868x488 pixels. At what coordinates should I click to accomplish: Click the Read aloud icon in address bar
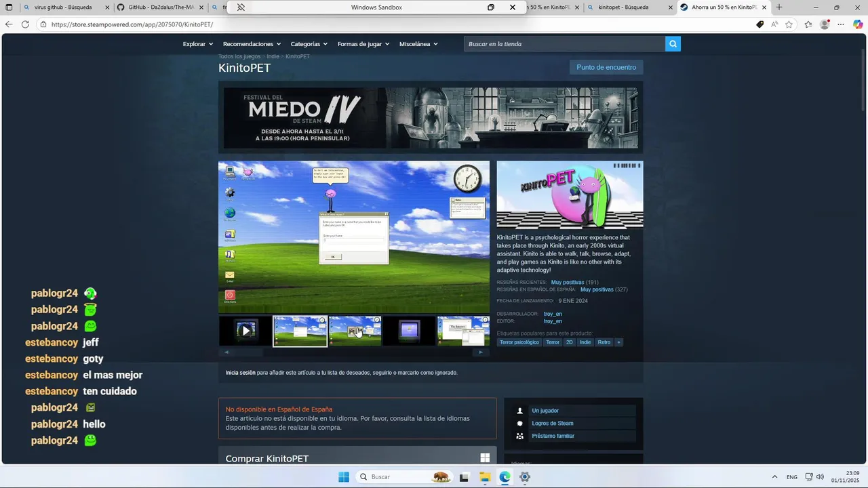(x=774, y=24)
